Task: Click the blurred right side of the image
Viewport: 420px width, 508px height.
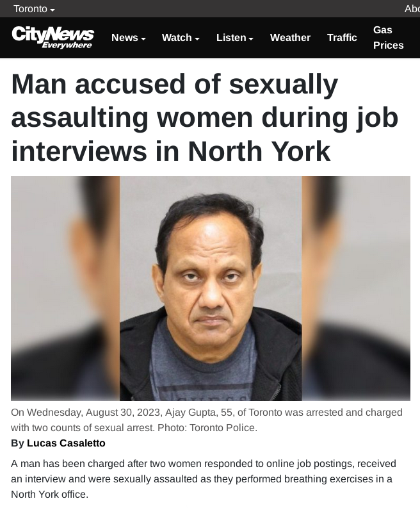Action: (x=356, y=288)
